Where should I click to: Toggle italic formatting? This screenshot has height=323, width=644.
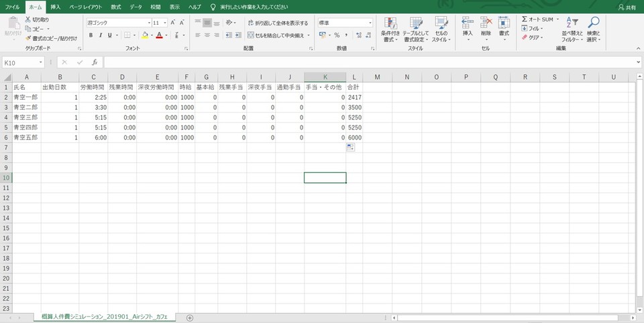[x=101, y=36]
